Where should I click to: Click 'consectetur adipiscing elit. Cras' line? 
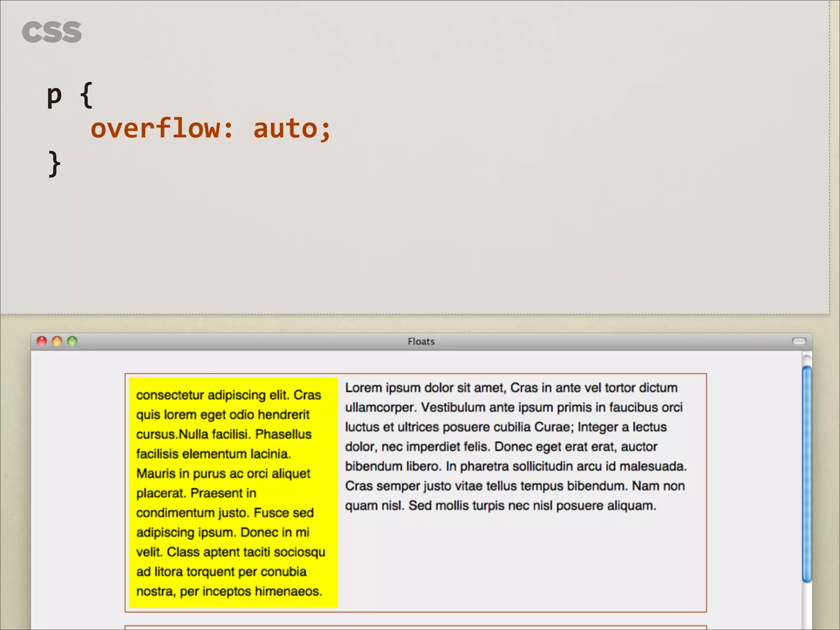pyautogui.click(x=228, y=395)
